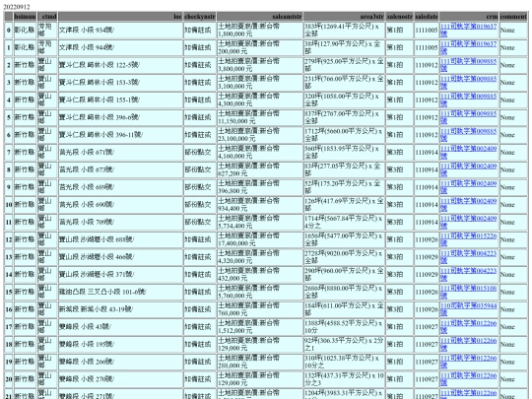The image size is (532, 399).
Task: Select location cell 小段 690號
Action: (120, 205)
